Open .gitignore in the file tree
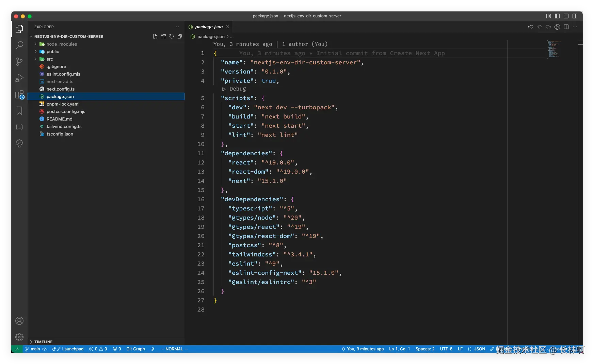The height and width of the screenshot is (364, 594). [x=106, y=67]
